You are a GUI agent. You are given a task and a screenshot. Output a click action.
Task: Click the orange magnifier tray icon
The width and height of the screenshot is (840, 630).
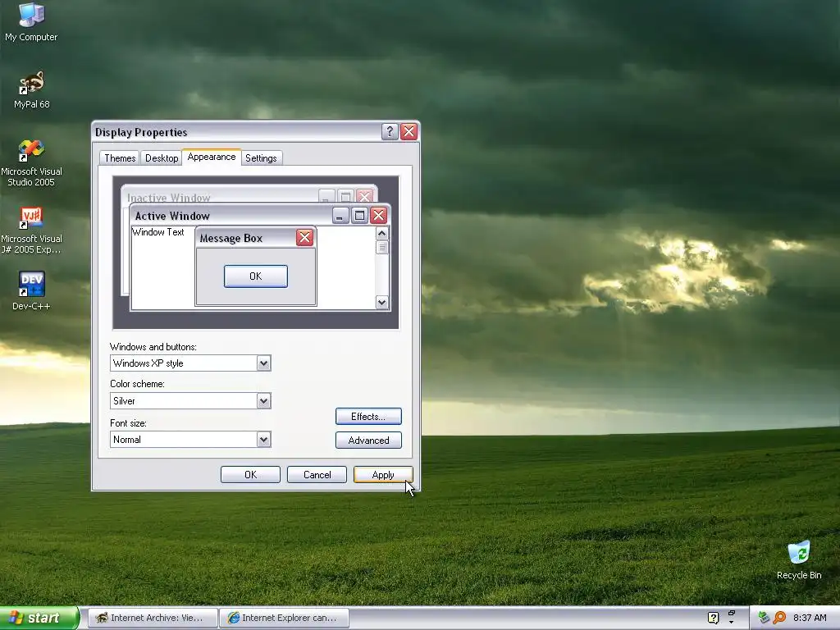coord(779,618)
